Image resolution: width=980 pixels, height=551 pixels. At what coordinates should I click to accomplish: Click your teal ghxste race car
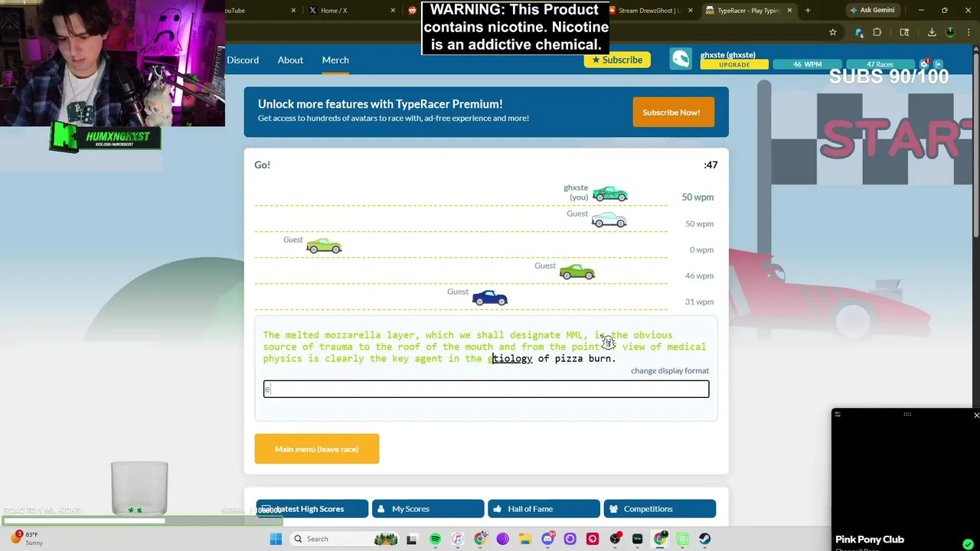(610, 194)
